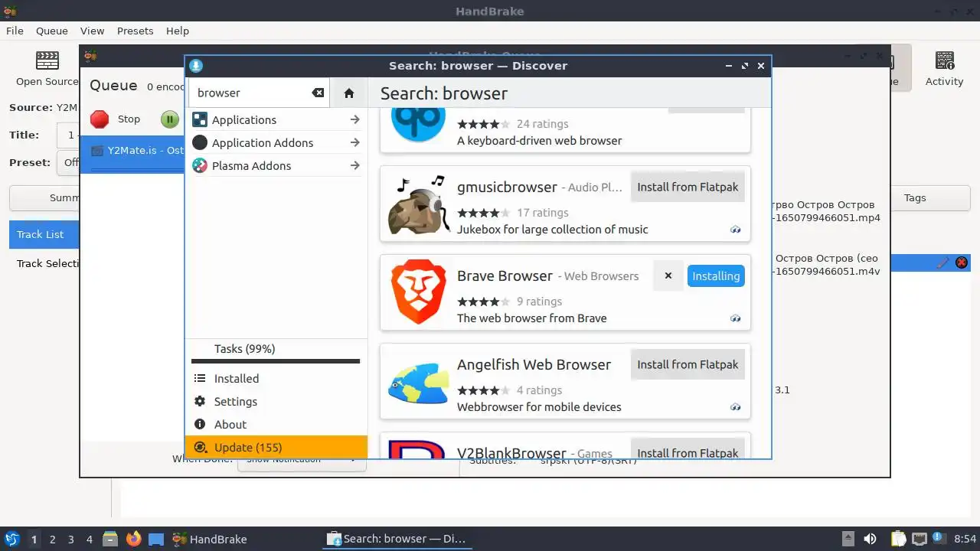
Task: Open the About page in Discover
Action: pyautogui.click(x=276, y=424)
